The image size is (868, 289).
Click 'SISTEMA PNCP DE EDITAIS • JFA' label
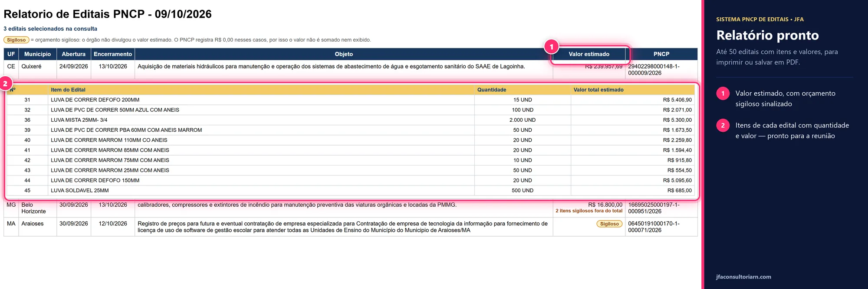coord(760,19)
